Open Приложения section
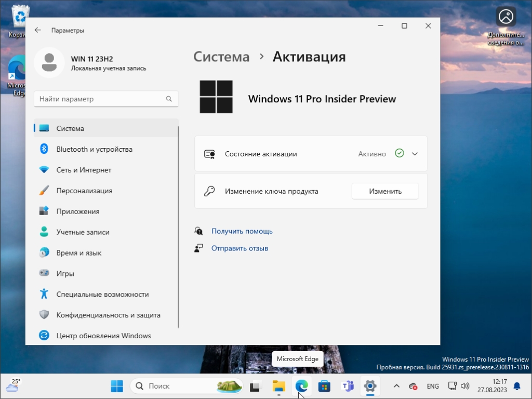Image resolution: width=532 pixels, height=399 pixels. point(106,211)
